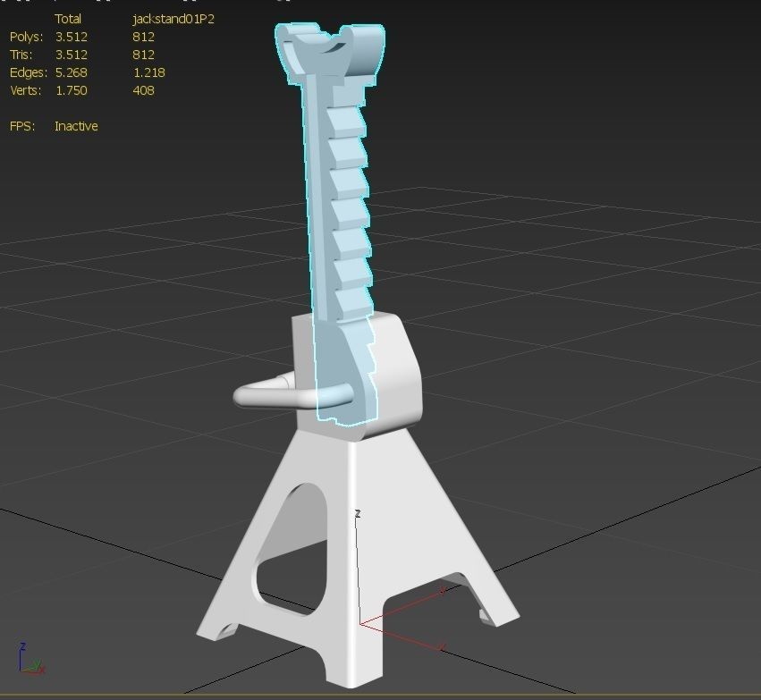
Task: Click the total polys value '3.512'
Action: 72,37
